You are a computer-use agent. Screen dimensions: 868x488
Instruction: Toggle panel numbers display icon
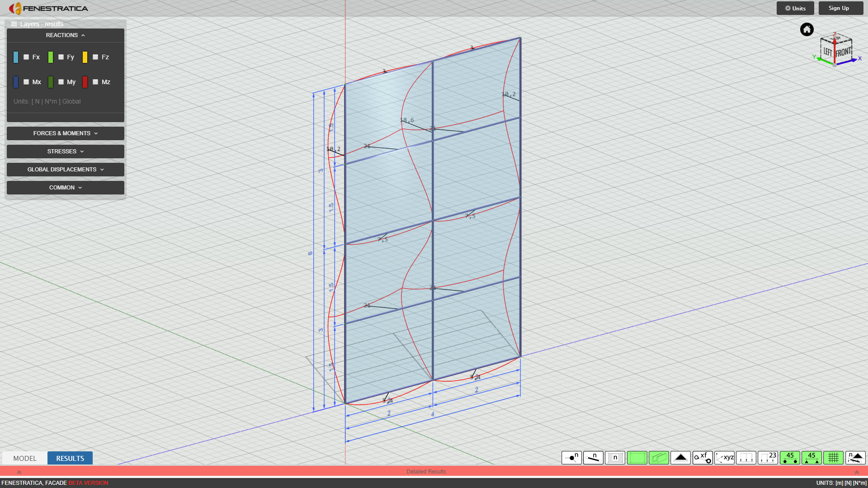pos(615,458)
